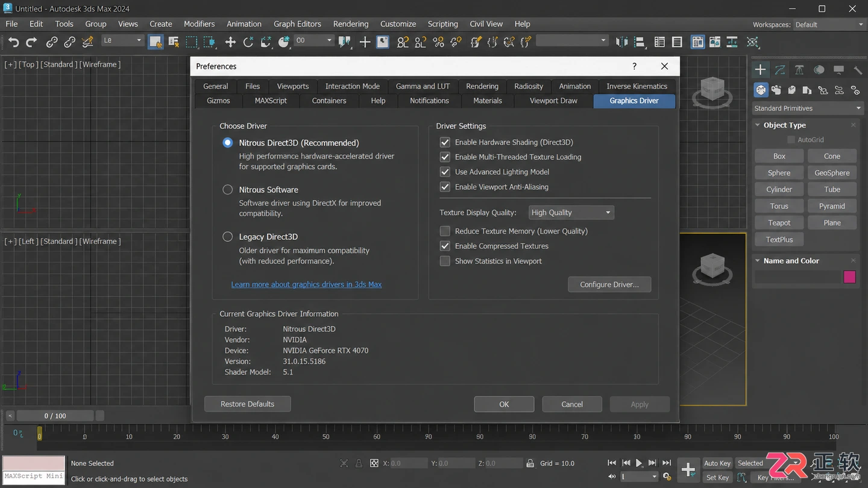The image size is (868, 488).
Task: Click the pink object color swatch
Action: pos(850,277)
